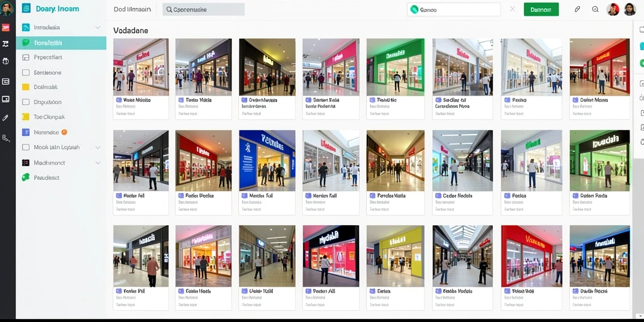Click the magnifier icon near the avatars

(595, 9)
